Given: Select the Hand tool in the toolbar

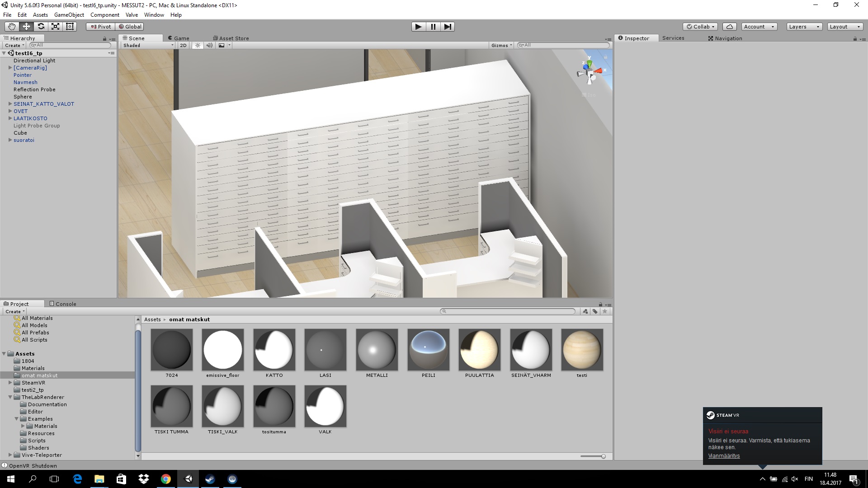Looking at the screenshot, I should coord(11,26).
